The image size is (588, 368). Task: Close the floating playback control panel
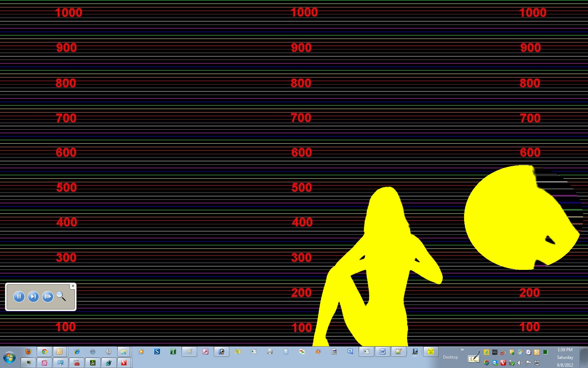(73, 286)
